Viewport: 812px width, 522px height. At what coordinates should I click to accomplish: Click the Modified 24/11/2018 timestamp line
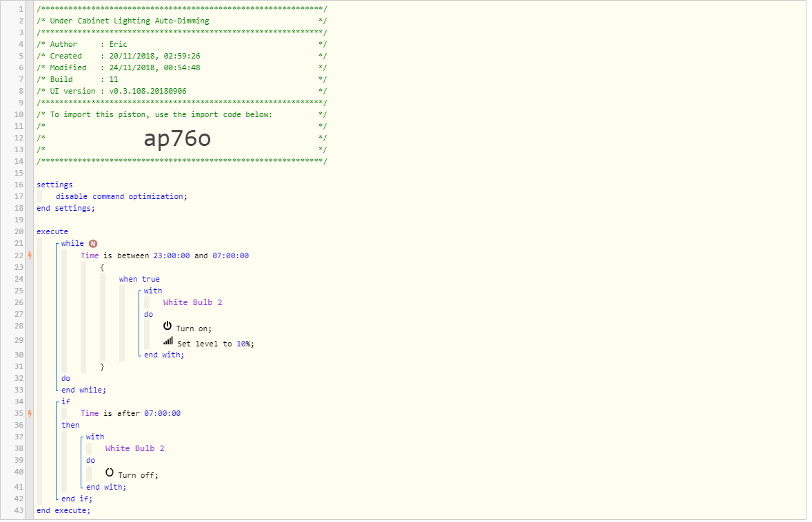pos(182,67)
